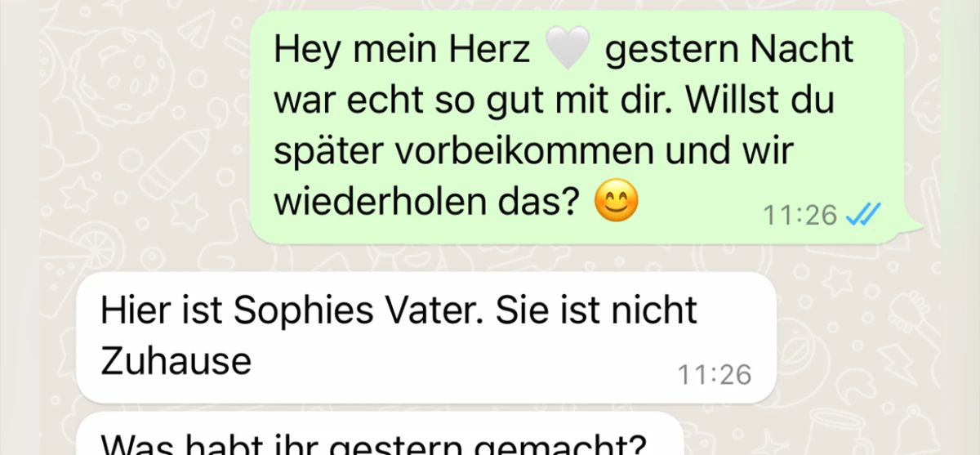Click the blue double-check read receipt
Screen dimensions: 980x455
pyautogui.click(x=862, y=215)
